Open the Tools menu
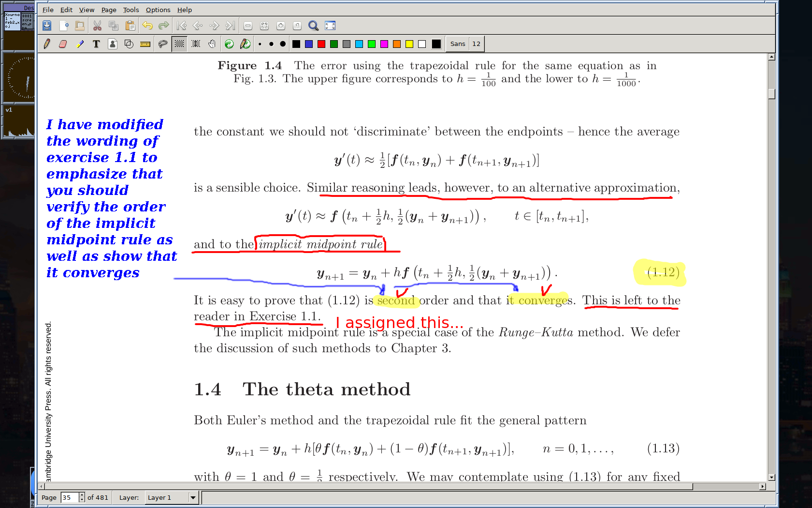Screen dimensions: 812x508 (130, 10)
